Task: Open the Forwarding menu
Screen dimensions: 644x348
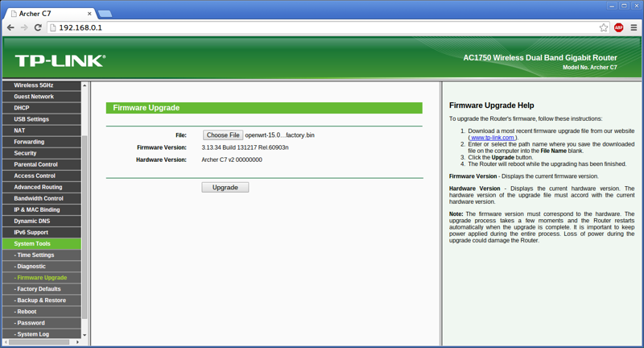Action: point(42,142)
